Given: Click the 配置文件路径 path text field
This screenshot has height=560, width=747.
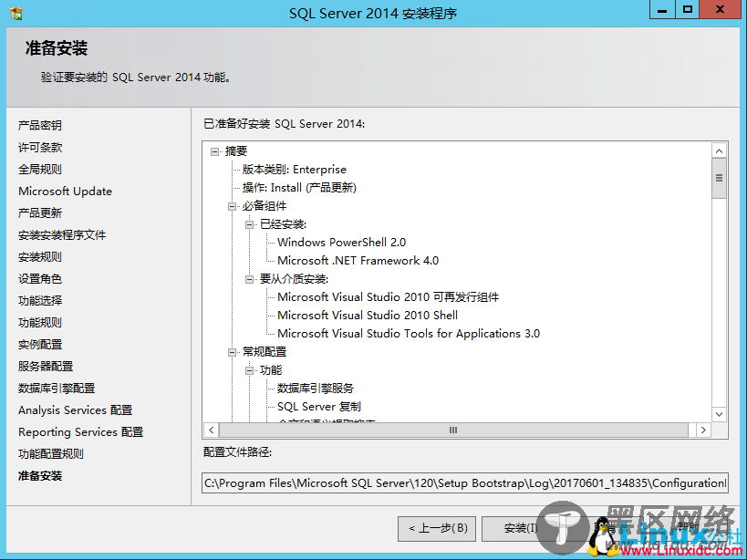Looking at the screenshot, I should (465, 483).
